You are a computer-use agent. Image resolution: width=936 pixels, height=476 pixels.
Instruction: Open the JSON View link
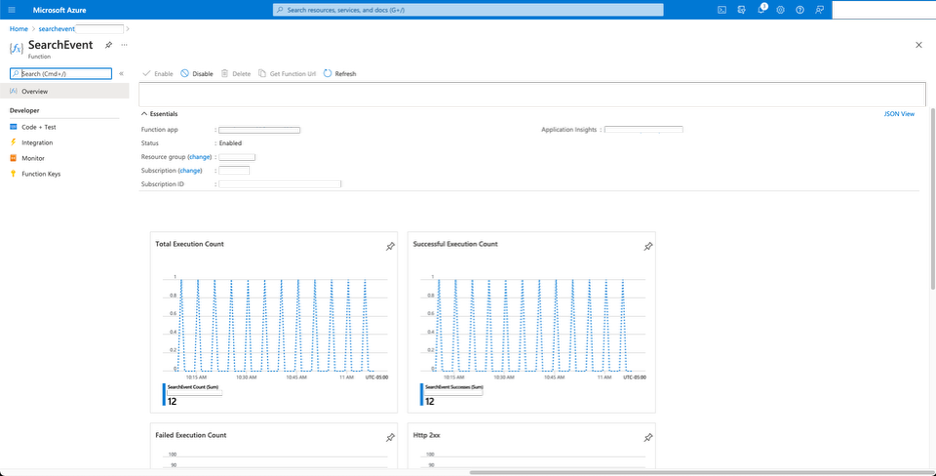[x=899, y=113]
